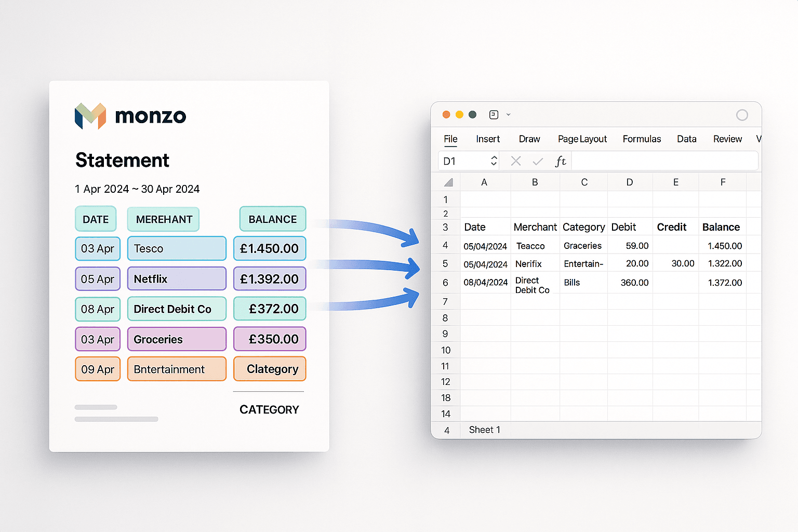
Task: Click cell with 59.00
Action: [630, 246]
